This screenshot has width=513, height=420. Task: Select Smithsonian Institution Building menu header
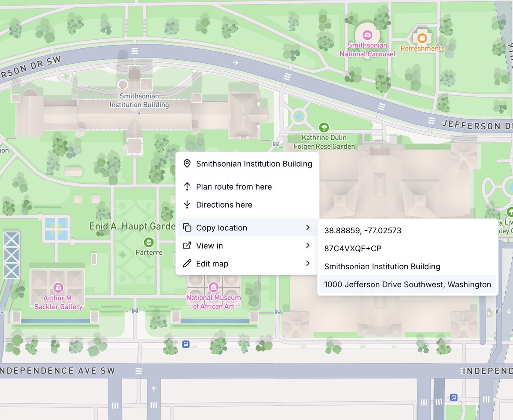(248, 164)
